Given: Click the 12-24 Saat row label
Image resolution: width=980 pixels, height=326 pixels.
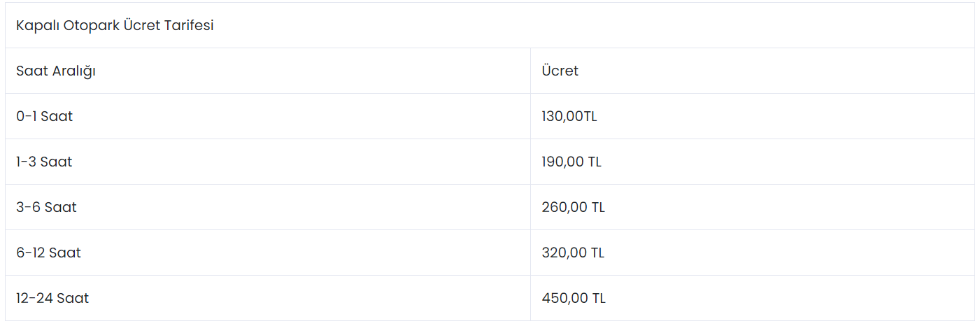Looking at the screenshot, I should pos(52,298).
